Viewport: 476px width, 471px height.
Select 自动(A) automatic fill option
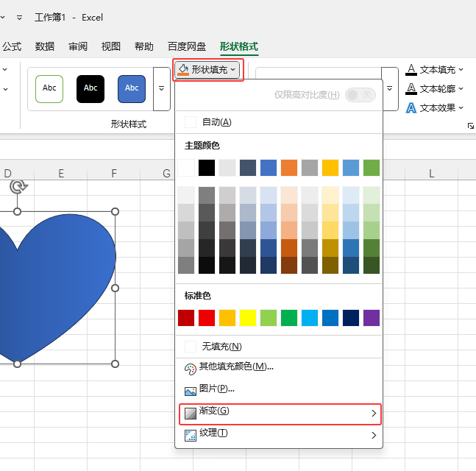[x=279, y=122]
